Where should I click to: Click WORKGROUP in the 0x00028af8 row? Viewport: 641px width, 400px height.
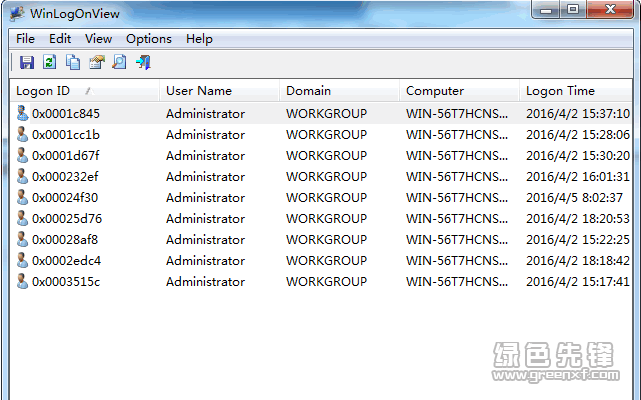click(x=326, y=239)
